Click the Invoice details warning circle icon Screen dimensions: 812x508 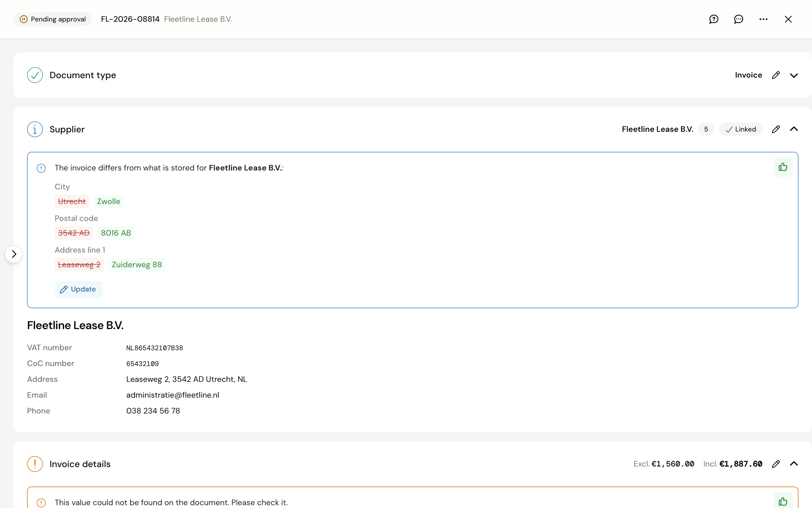click(35, 464)
